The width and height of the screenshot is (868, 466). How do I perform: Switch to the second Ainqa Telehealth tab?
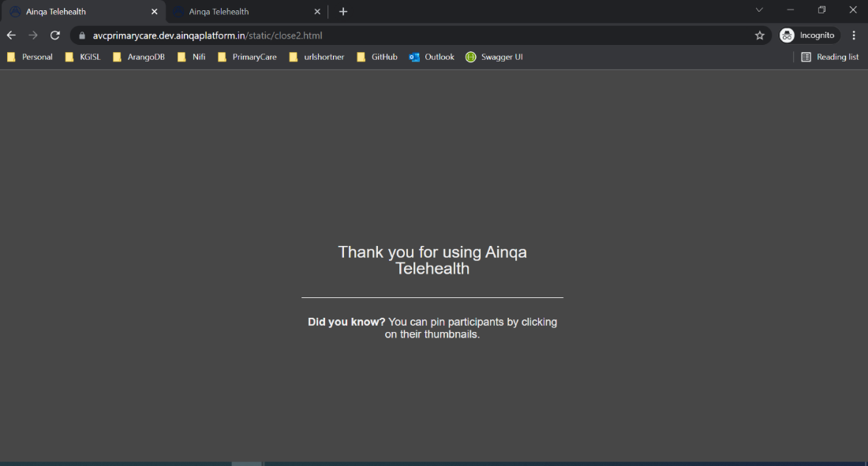tap(246, 12)
